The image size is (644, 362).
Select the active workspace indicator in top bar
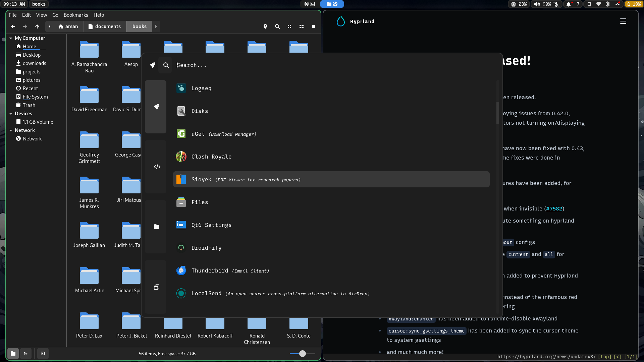click(332, 4)
